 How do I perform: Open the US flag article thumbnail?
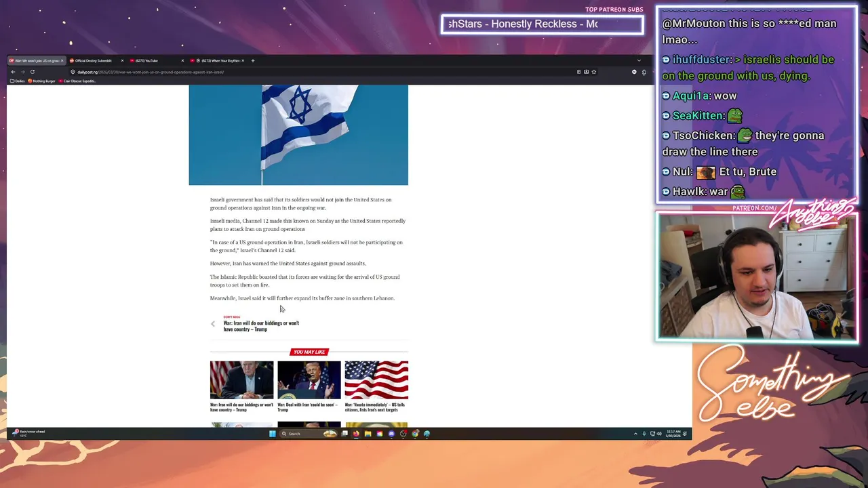376,380
